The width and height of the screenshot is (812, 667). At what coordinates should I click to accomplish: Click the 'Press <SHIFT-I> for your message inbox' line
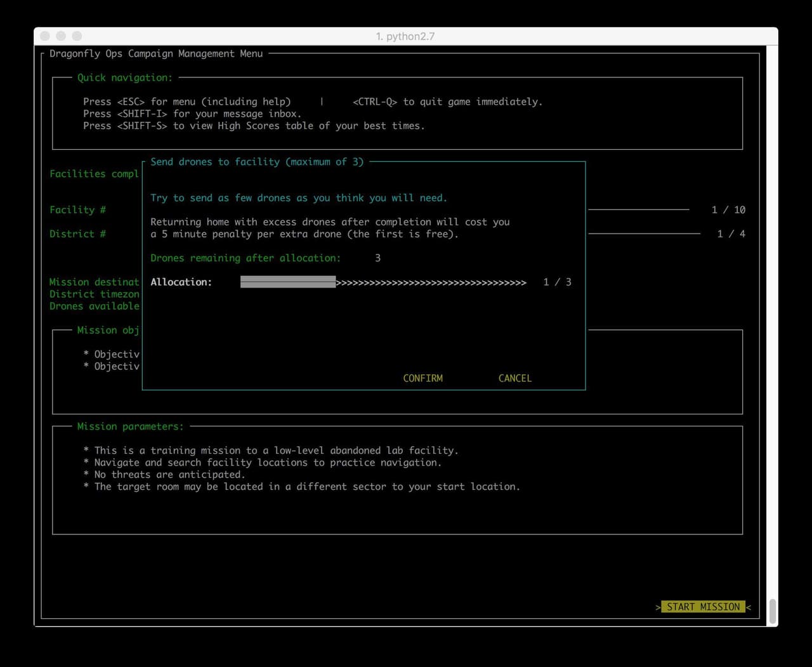(x=192, y=114)
